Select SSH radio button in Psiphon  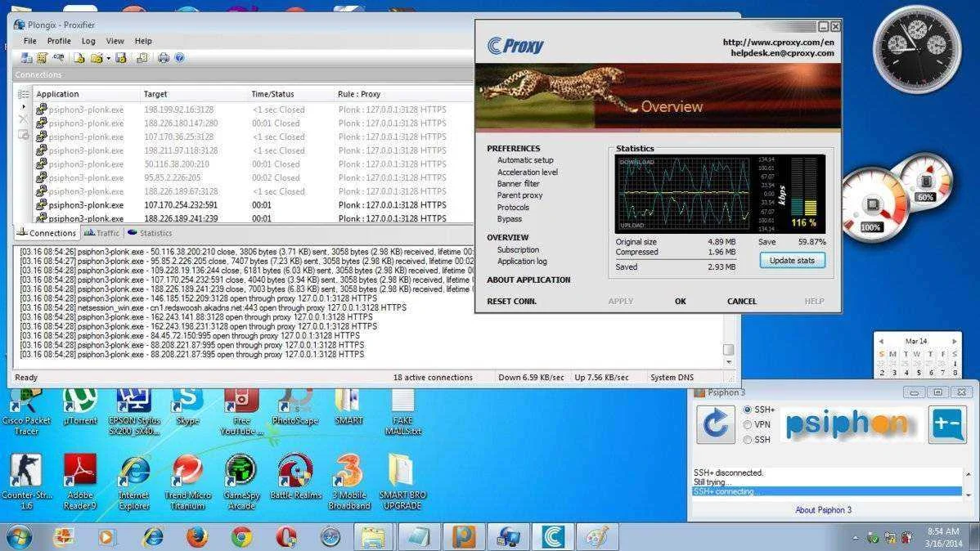(x=747, y=440)
